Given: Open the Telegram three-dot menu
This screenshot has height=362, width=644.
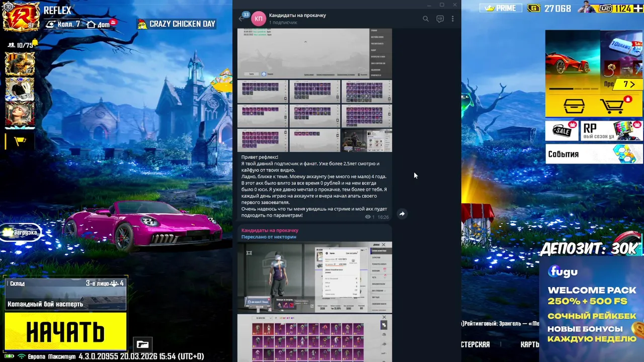Looking at the screenshot, I should pyautogui.click(x=452, y=19).
